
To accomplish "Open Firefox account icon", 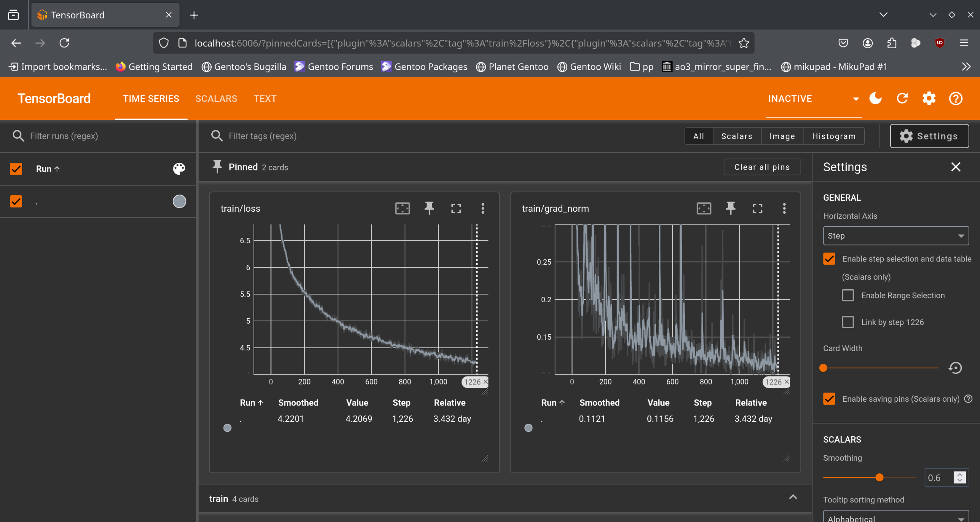I will click(x=868, y=43).
